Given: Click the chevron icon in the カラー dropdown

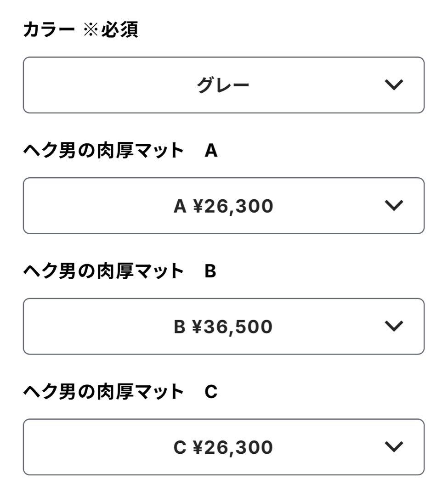Looking at the screenshot, I should 395,85.
